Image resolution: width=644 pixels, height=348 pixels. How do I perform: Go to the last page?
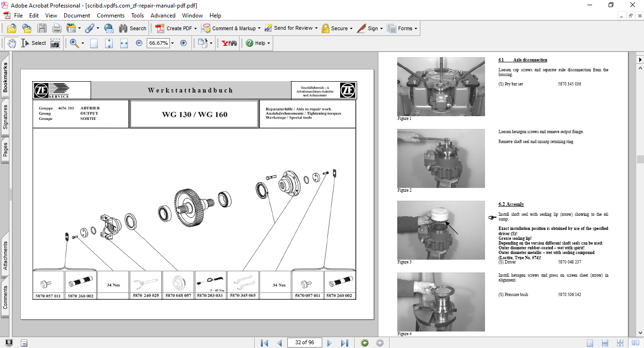pyautogui.click(x=344, y=343)
